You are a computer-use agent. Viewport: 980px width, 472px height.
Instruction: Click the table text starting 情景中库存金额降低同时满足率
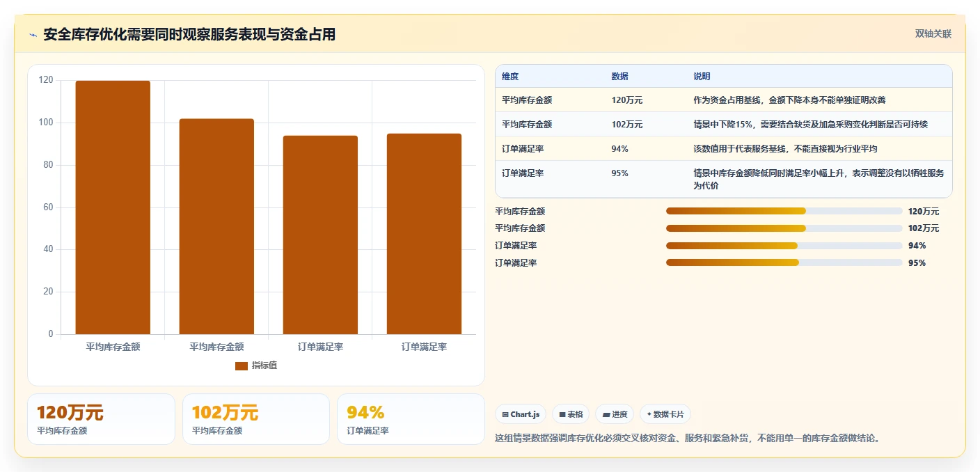[x=819, y=180]
